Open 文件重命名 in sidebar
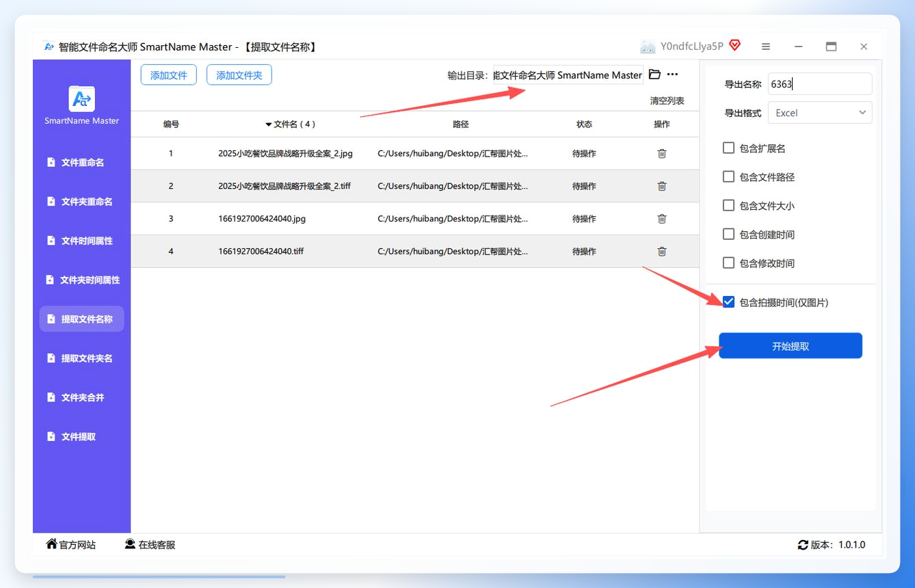Screen dimensions: 915x588 82,163
